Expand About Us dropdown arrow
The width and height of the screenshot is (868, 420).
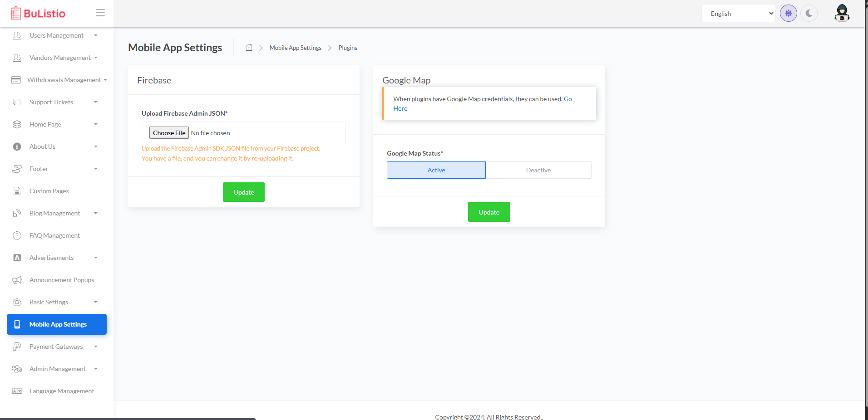(96, 147)
